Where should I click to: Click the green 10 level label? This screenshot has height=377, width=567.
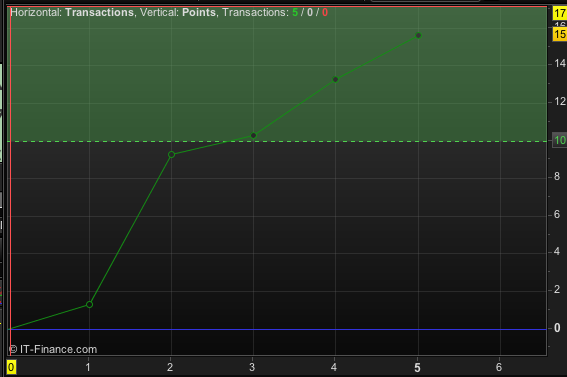point(560,140)
